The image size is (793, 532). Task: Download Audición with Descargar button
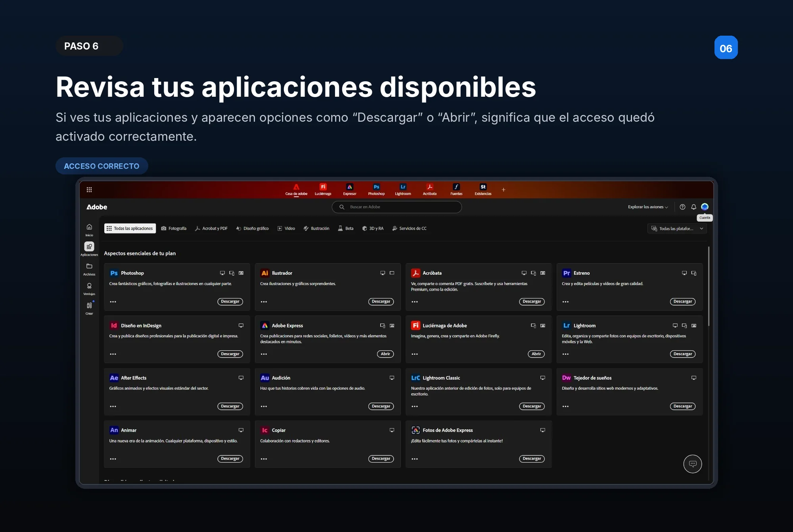click(381, 406)
